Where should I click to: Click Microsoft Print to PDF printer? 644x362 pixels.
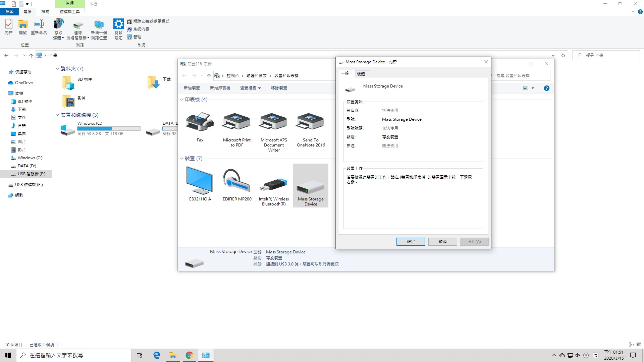(237, 122)
